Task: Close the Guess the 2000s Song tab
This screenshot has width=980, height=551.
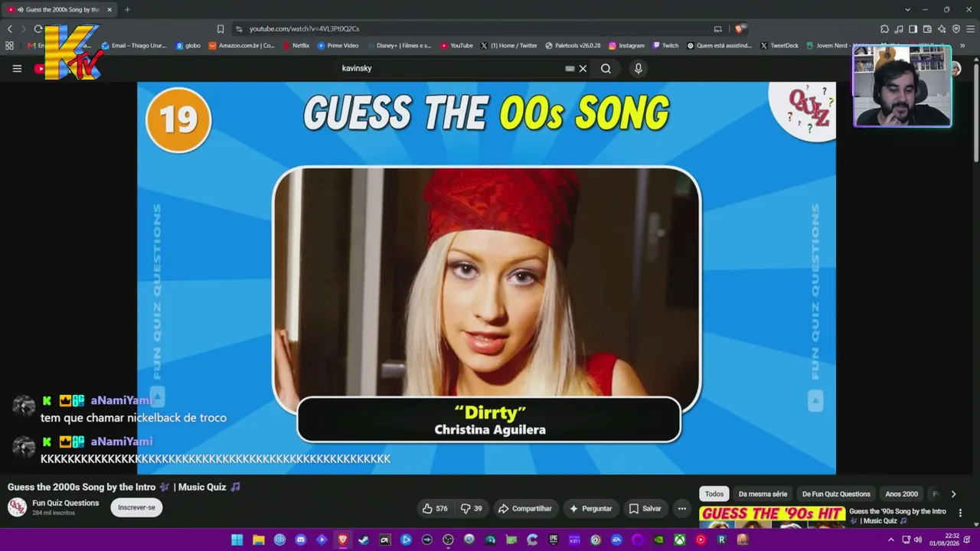Action: pos(109,10)
